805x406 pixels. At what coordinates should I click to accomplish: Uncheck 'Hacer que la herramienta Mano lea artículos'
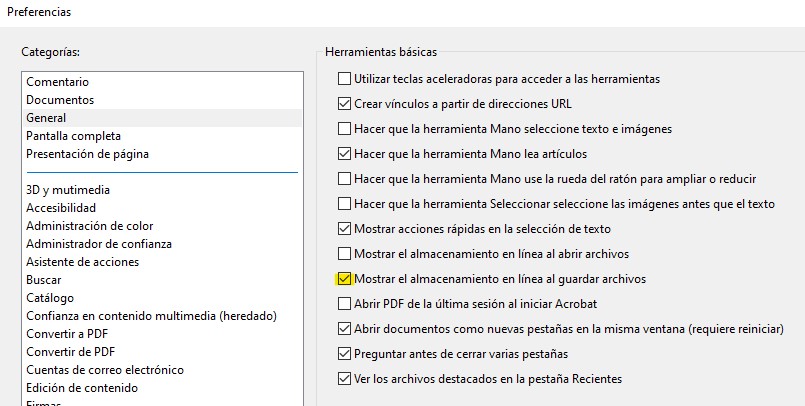[x=345, y=153]
